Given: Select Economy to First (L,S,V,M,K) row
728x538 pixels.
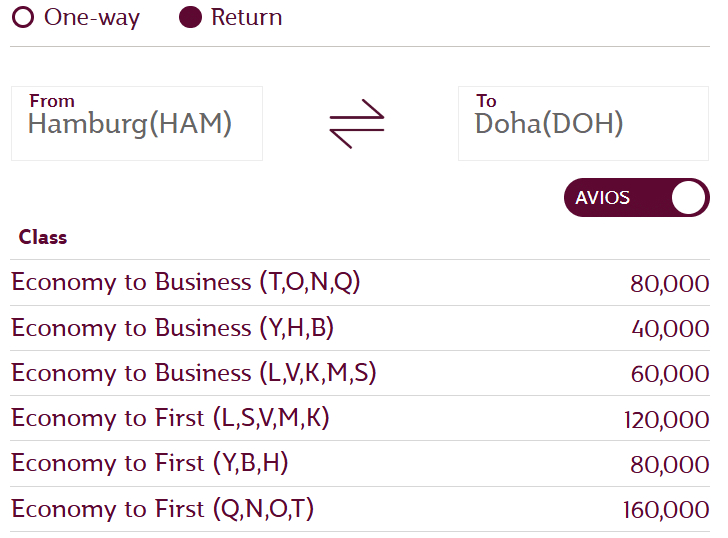Looking at the screenshot, I should pyautogui.click(x=170, y=418).
